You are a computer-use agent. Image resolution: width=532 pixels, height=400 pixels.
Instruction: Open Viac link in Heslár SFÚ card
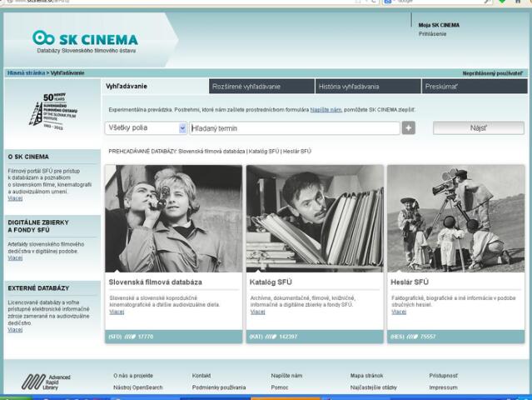pyautogui.click(x=399, y=312)
